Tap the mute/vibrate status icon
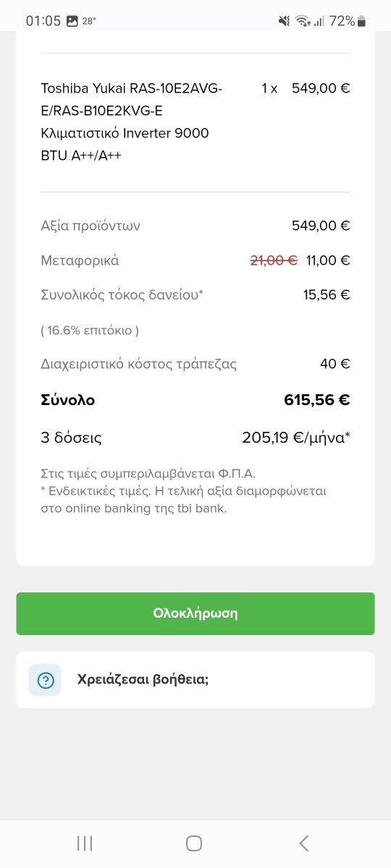 (x=284, y=21)
